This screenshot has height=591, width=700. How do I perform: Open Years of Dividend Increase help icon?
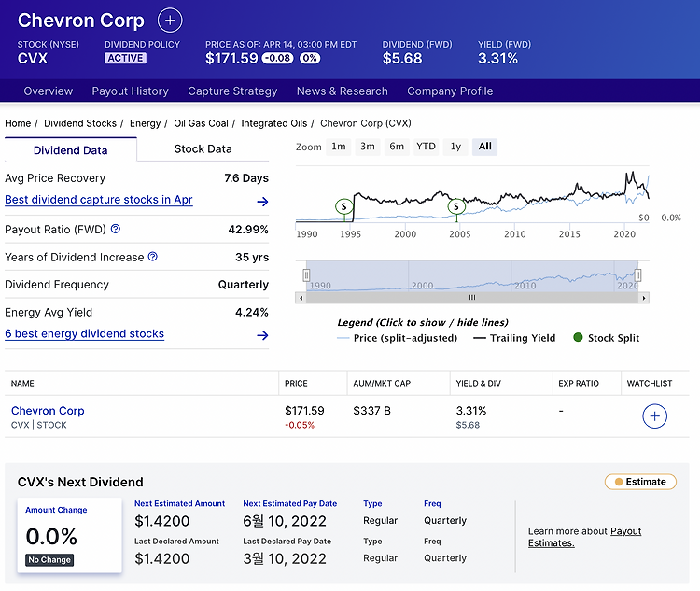point(153,257)
